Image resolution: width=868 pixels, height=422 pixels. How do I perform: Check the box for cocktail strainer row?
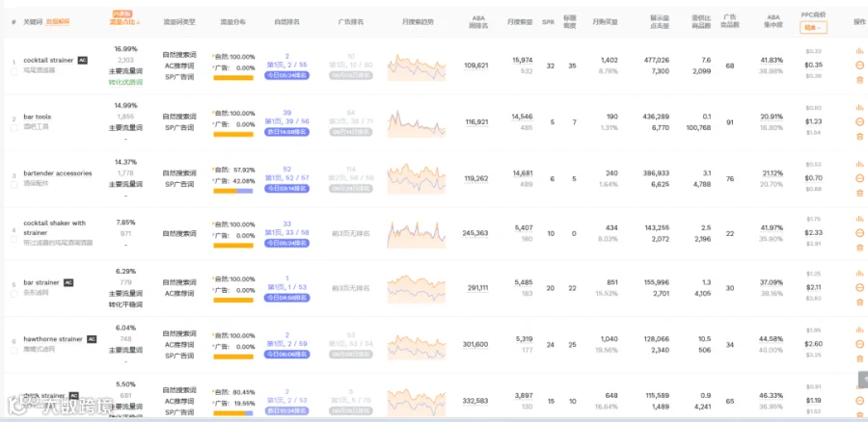[14, 70]
